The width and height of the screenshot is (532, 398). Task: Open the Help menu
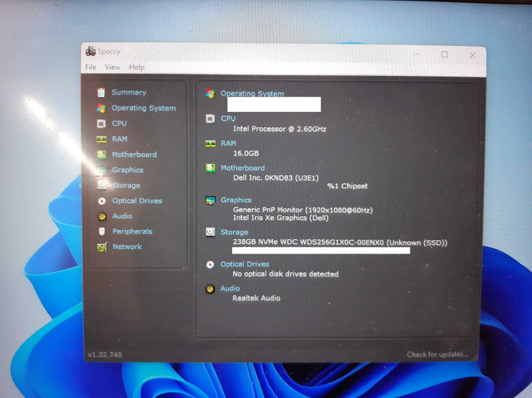[137, 67]
